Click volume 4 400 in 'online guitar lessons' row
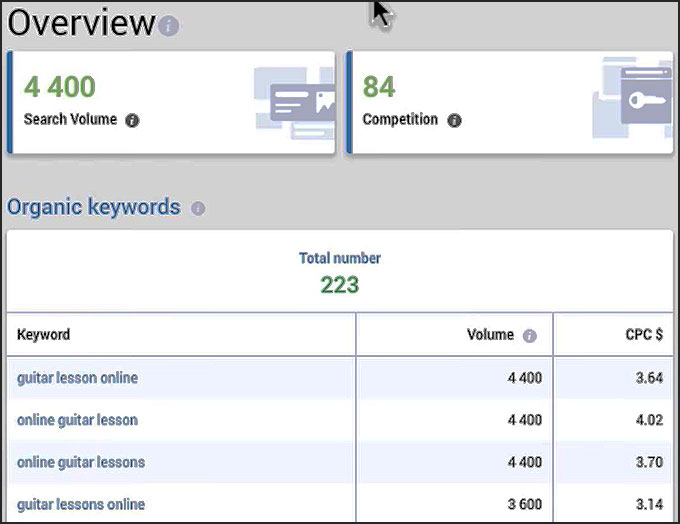This screenshot has height=524, width=680. point(525,462)
